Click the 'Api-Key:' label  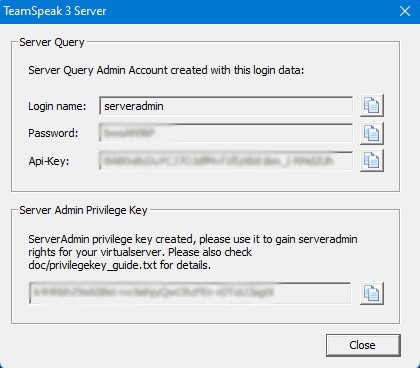[x=49, y=161]
